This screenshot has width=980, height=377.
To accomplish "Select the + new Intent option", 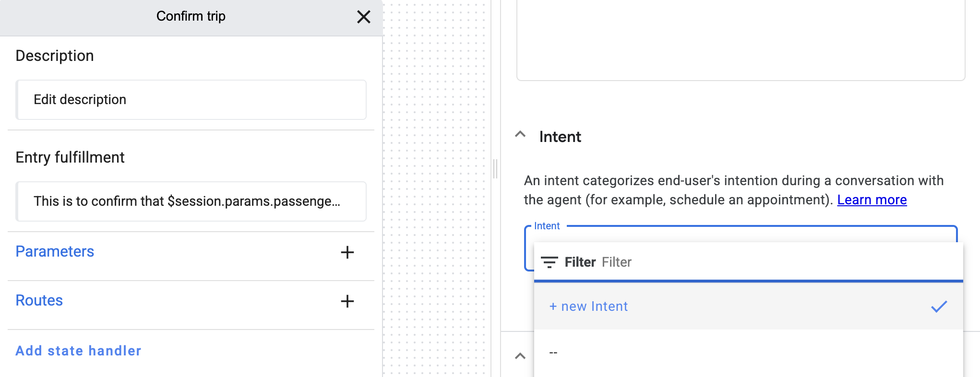I will [748, 306].
